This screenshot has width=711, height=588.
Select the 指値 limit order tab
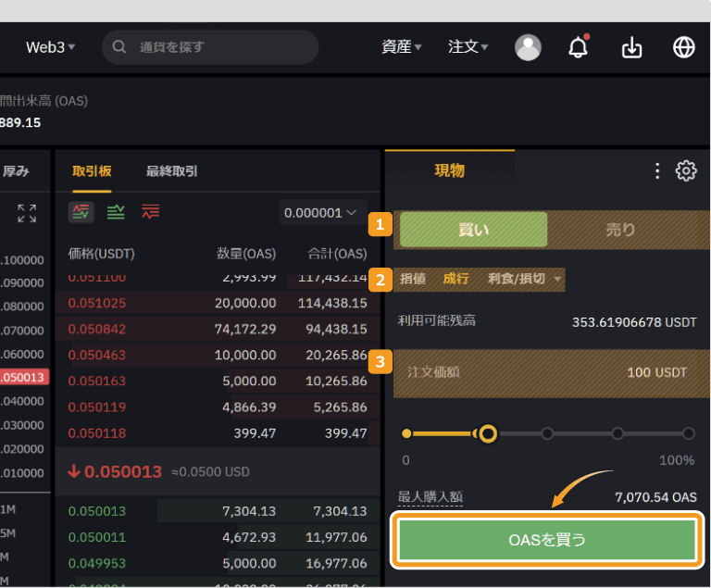(413, 279)
